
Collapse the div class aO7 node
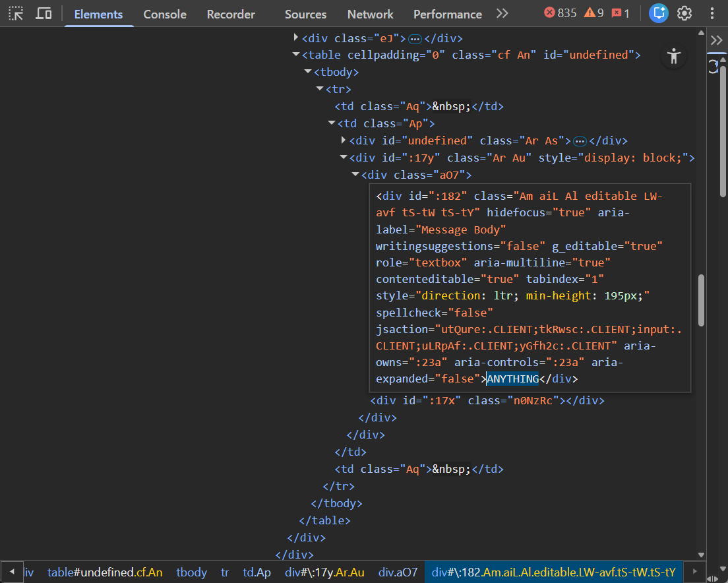point(355,175)
